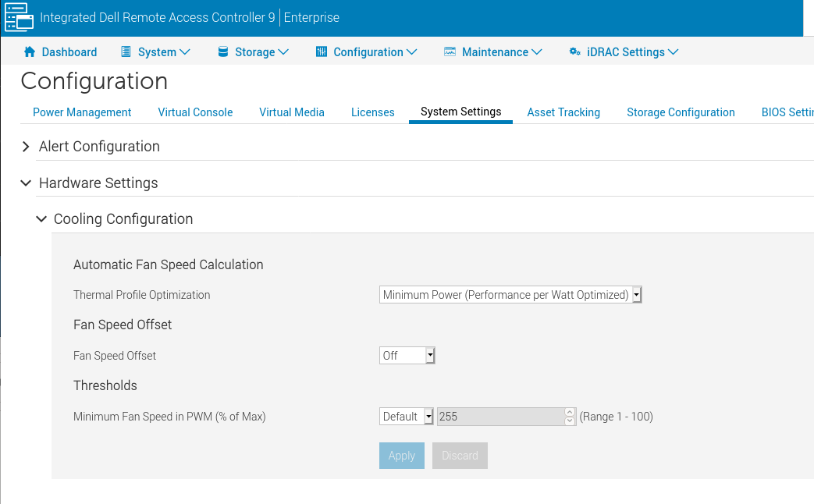Expand the Alert Configuration section
The image size is (814, 504).
click(27, 147)
